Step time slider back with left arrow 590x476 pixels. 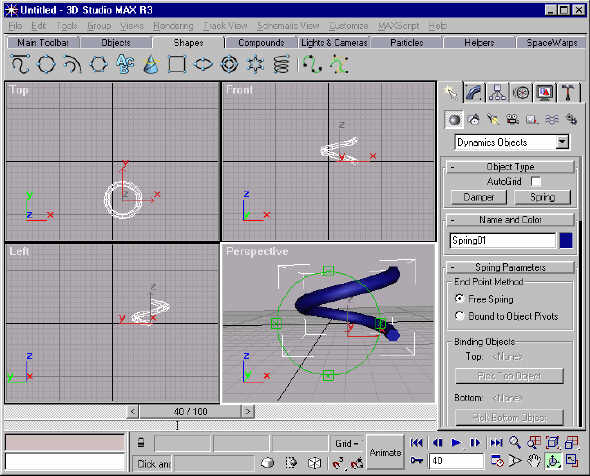pyautogui.click(x=132, y=411)
